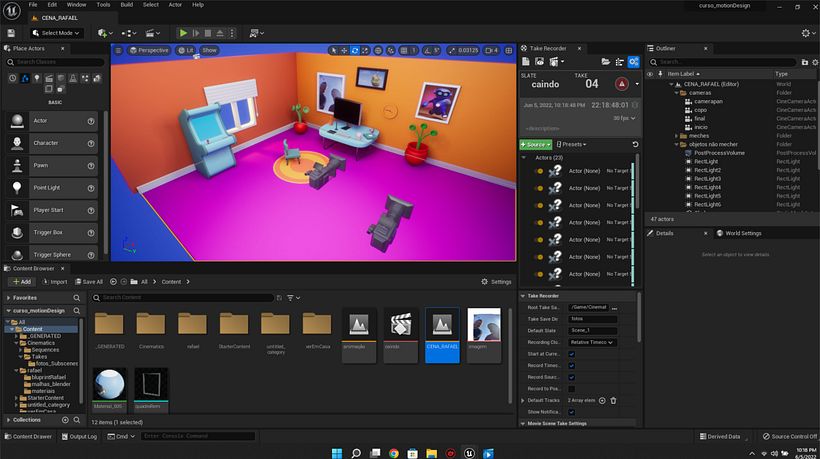Open the File menu
The width and height of the screenshot is (820, 459).
pyautogui.click(x=33, y=5)
